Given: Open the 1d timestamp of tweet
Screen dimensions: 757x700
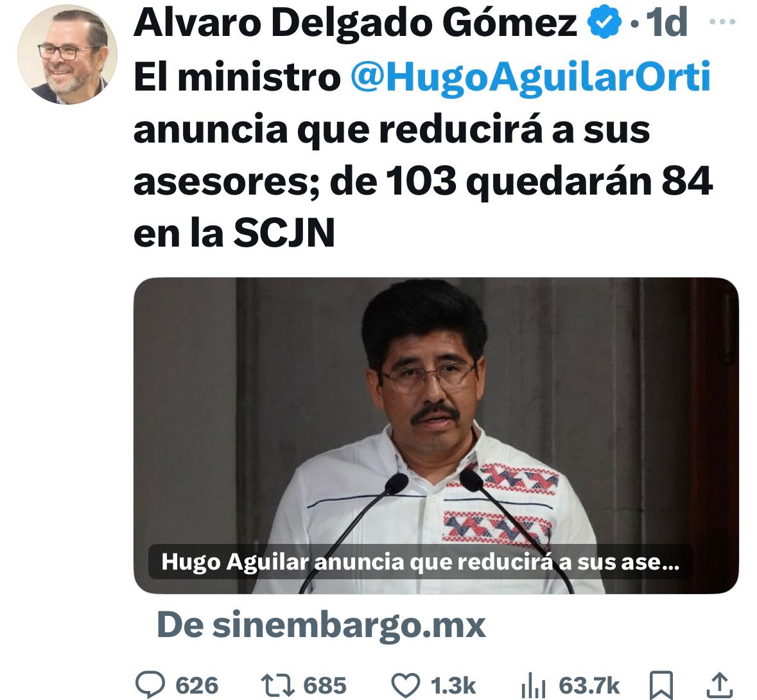Looking at the screenshot, I should pos(666,22).
